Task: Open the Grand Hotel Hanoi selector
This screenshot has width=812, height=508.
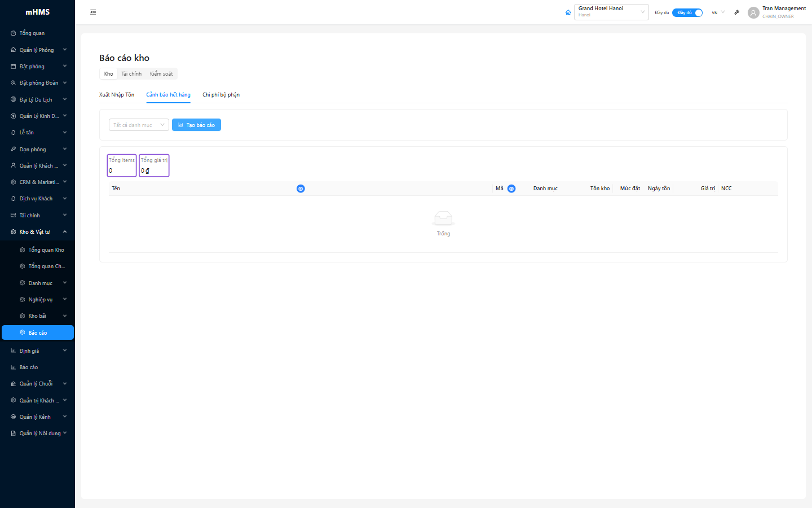Action: (x=611, y=12)
